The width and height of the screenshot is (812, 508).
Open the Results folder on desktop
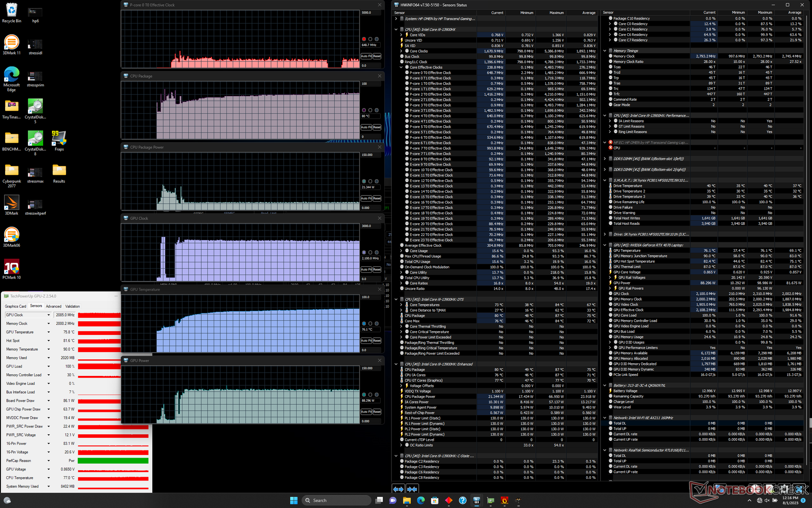pos(59,173)
